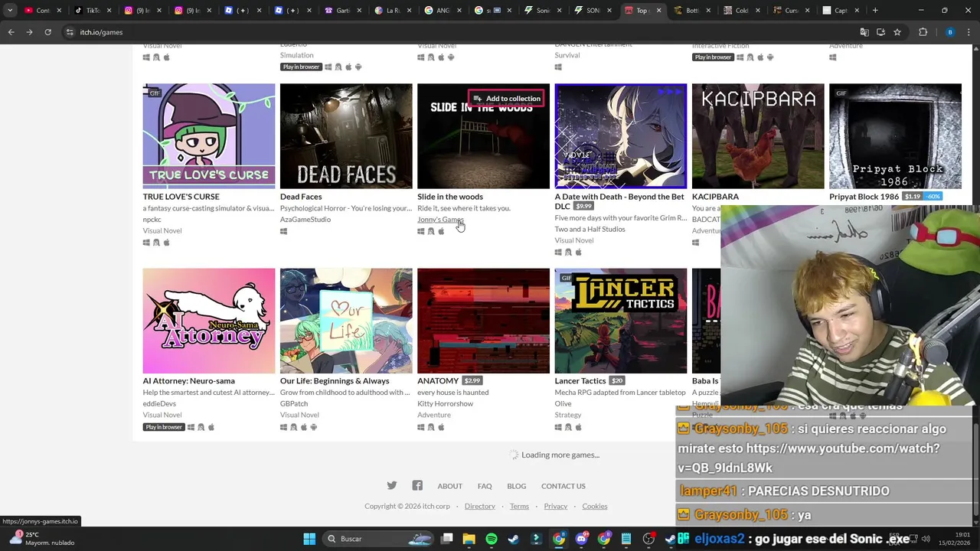This screenshot has height=551, width=980.
Task: Open the Dead Faces game title link
Action: [x=301, y=197]
